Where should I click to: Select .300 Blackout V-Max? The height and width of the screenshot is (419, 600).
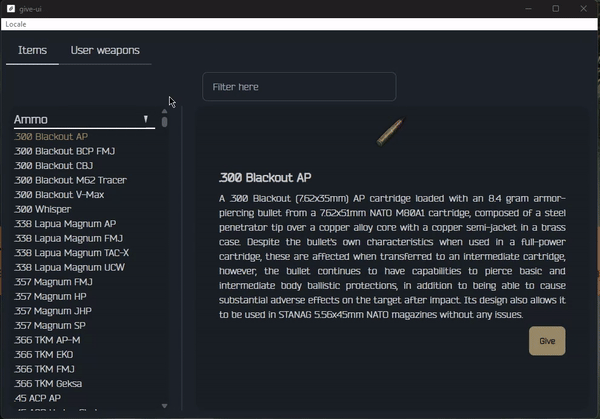pyautogui.click(x=59, y=195)
